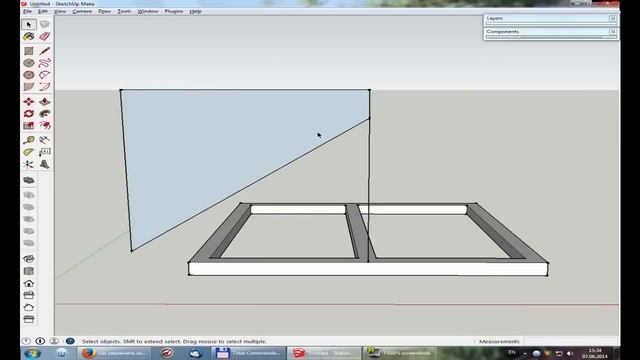Pick the Pie tool
Viewport: 640px width, 360px height.
click(29, 87)
